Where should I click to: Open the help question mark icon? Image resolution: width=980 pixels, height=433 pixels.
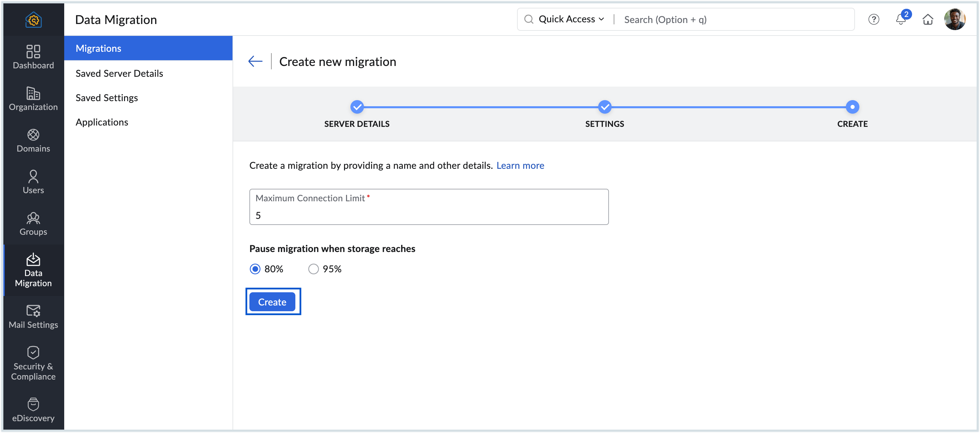tap(874, 19)
